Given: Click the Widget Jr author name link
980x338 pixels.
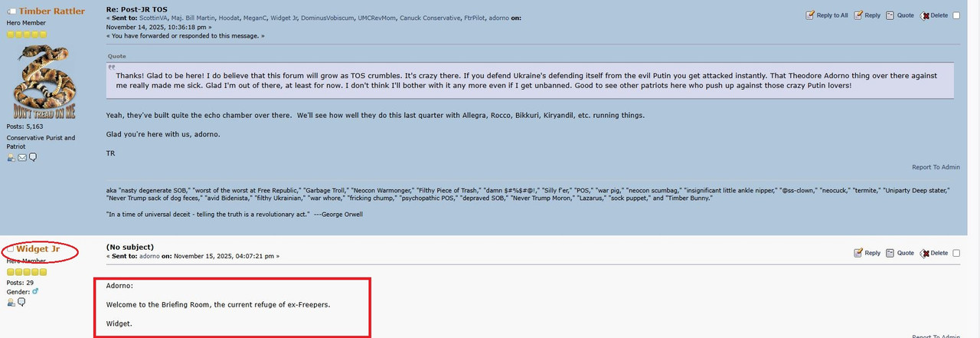Looking at the screenshot, I should [x=38, y=249].
